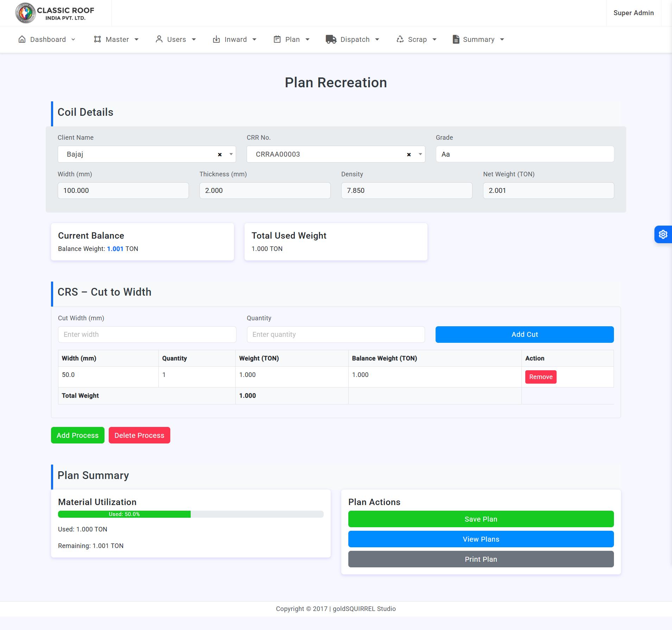The height and width of the screenshot is (630, 672).
Task: Expand the CRR No. dropdown arrow
Action: (420, 155)
